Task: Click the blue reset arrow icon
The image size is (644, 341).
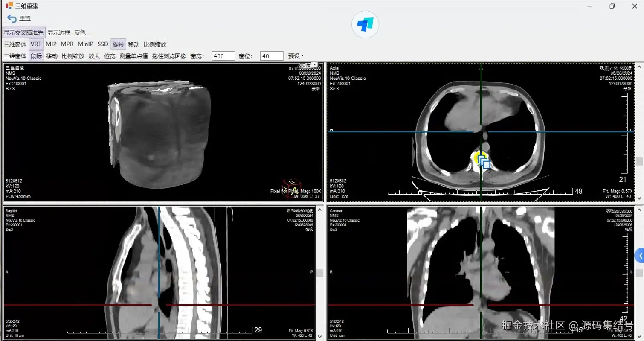Action: pyautogui.click(x=12, y=19)
